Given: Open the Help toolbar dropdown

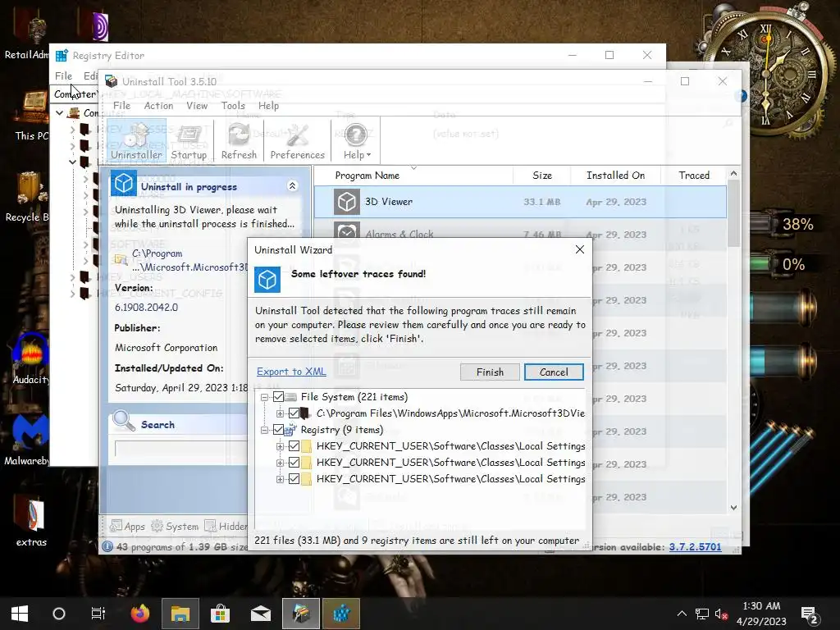Looking at the screenshot, I should pos(357,140).
